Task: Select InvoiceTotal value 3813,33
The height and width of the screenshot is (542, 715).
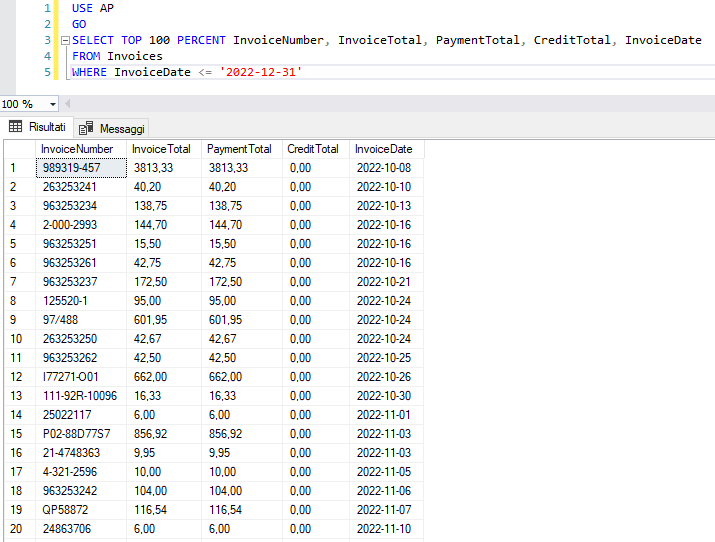Action: 164,168
